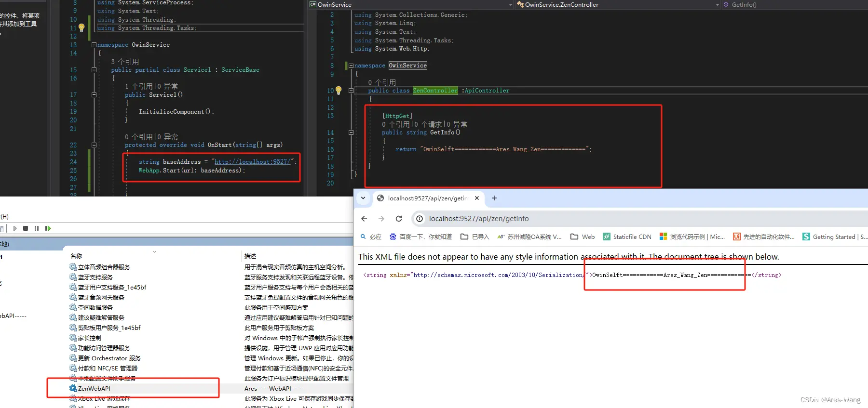Screen dimensions: 868x408
Task: Collapse the Service1 class block
Action: pos(94,70)
